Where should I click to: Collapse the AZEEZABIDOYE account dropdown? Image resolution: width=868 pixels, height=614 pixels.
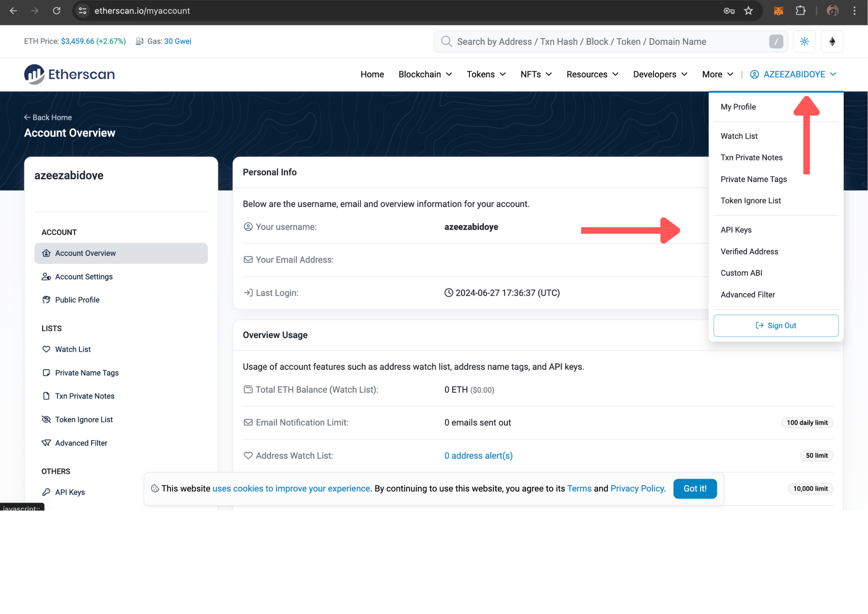pos(793,74)
